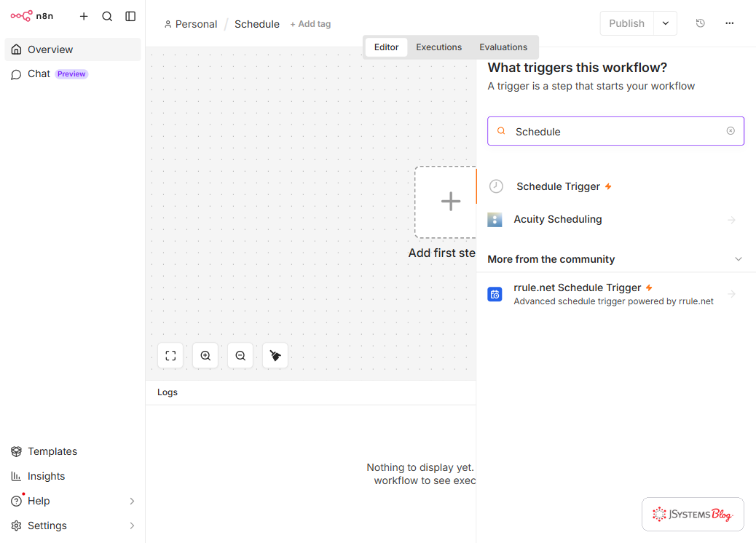Open the three-dot workflow menu
This screenshot has width=756, height=543.
coord(730,23)
